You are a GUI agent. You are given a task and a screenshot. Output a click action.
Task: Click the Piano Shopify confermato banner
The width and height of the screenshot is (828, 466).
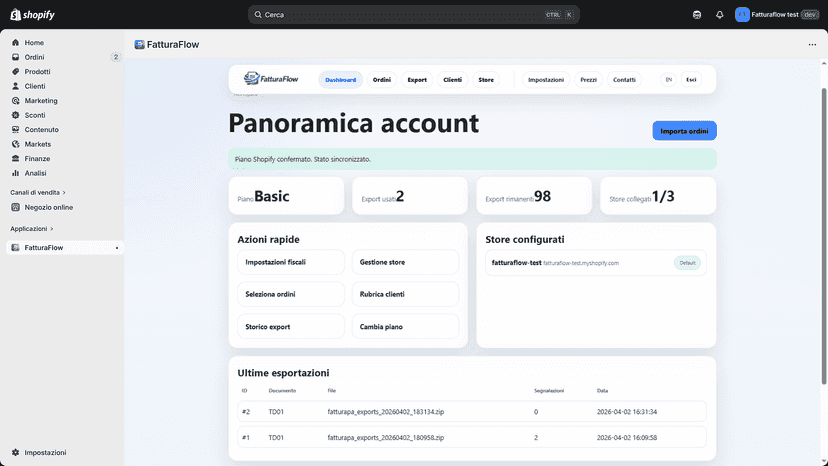point(472,159)
